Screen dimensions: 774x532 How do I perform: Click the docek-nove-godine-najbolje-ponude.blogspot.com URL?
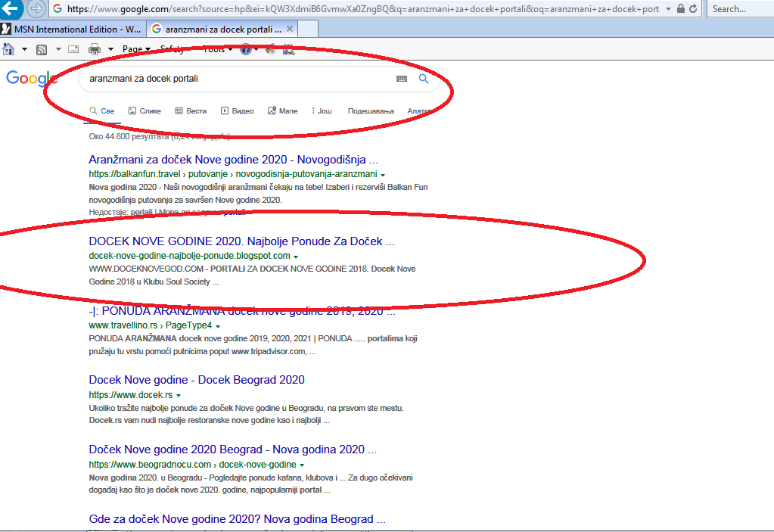coord(190,256)
